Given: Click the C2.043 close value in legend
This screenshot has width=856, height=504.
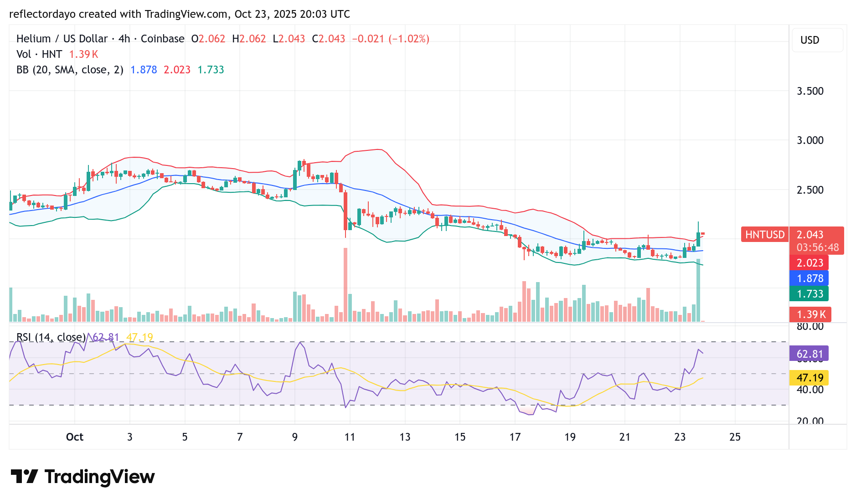Looking at the screenshot, I should click(329, 39).
